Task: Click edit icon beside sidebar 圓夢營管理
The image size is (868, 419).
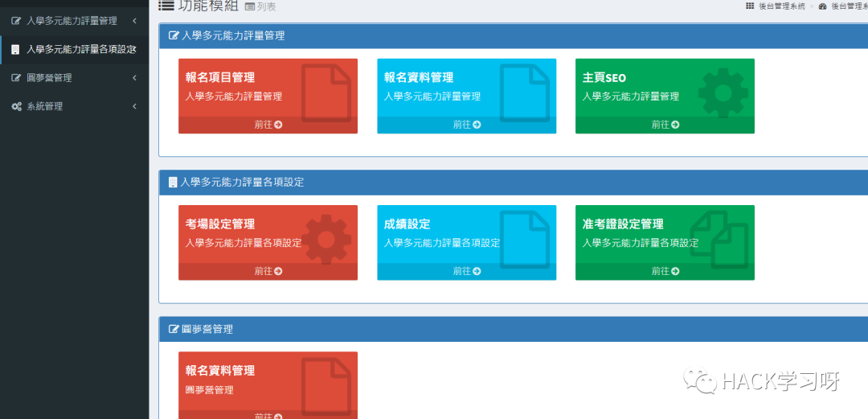Action: (x=16, y=78)
